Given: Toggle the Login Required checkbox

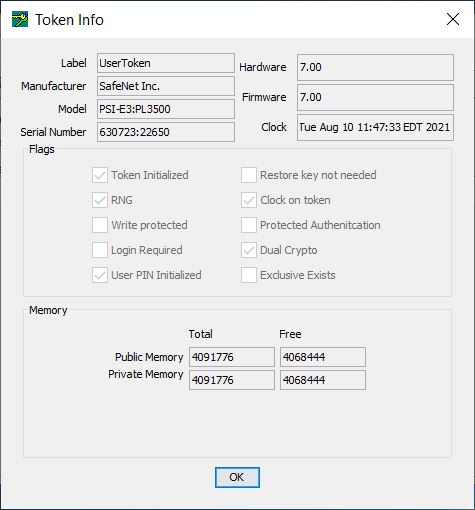Looking at the screenshot, I should (x=100, y=250).
